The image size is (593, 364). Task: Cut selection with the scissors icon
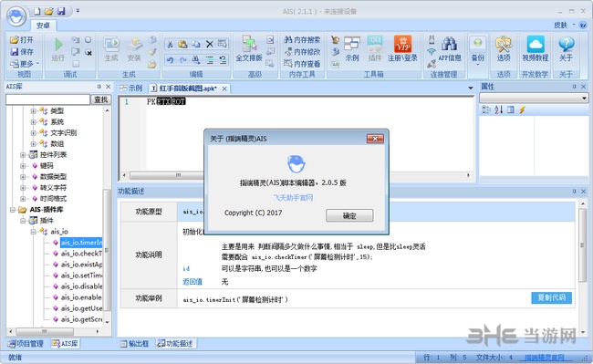point(171,44)
